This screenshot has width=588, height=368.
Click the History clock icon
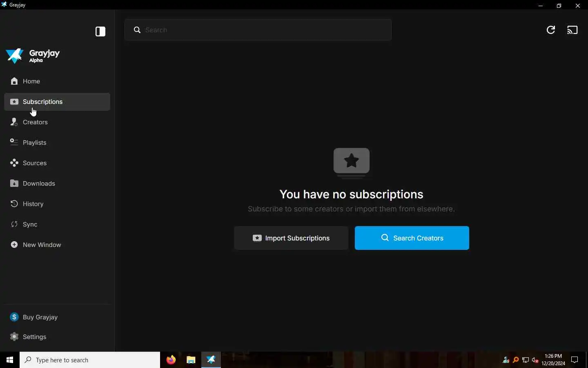pos(14,204)
